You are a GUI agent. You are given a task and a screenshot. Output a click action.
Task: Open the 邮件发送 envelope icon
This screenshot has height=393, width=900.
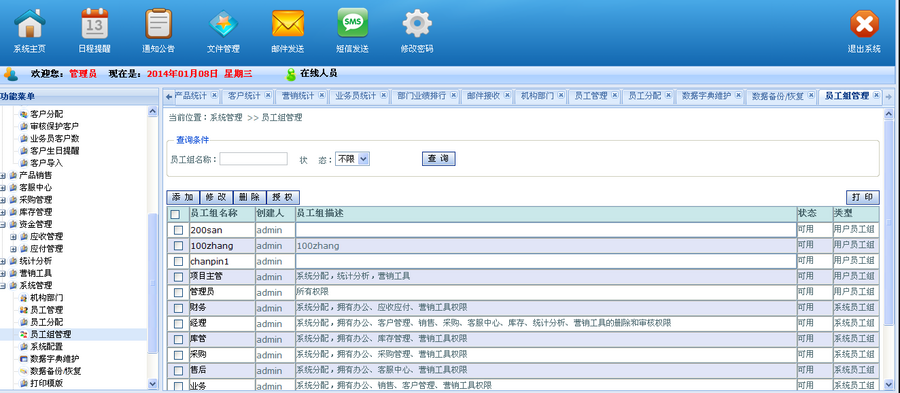tap(288, 24)
